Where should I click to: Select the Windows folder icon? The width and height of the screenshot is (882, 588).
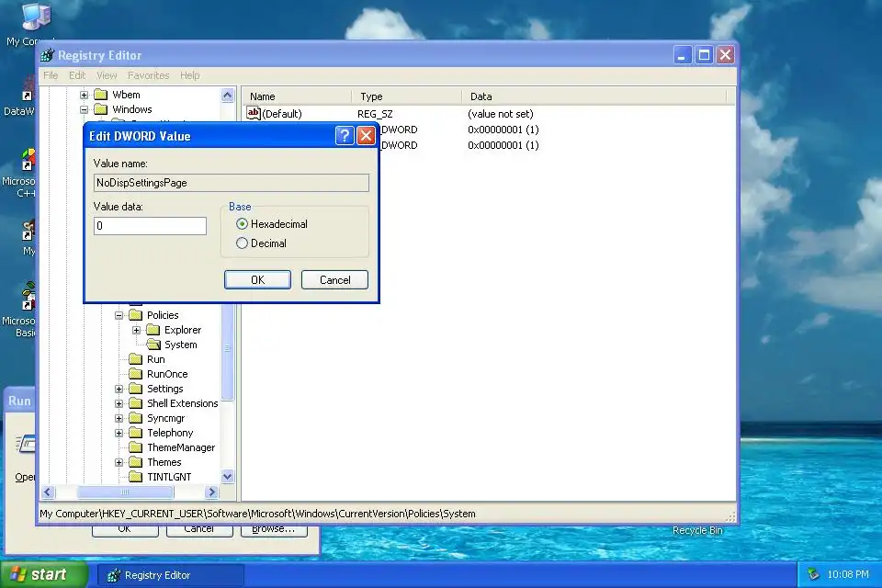click(x=101, y=109)
